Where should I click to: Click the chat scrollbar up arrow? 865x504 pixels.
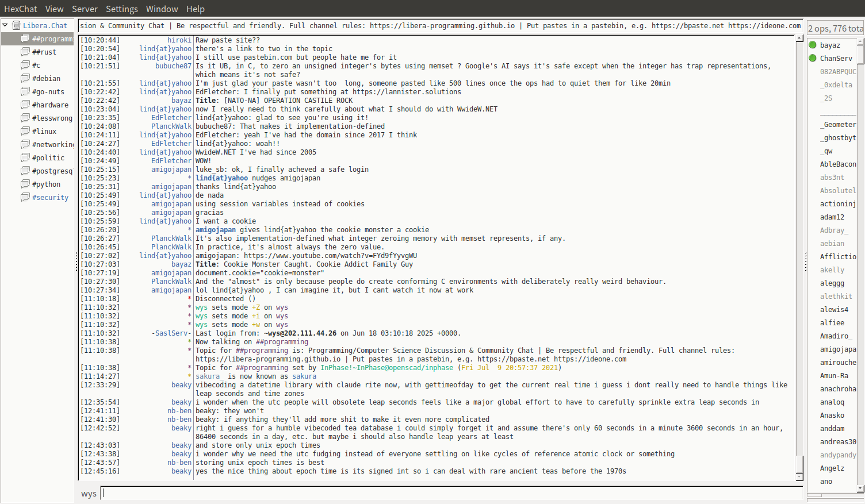click(x=799, y=39)
